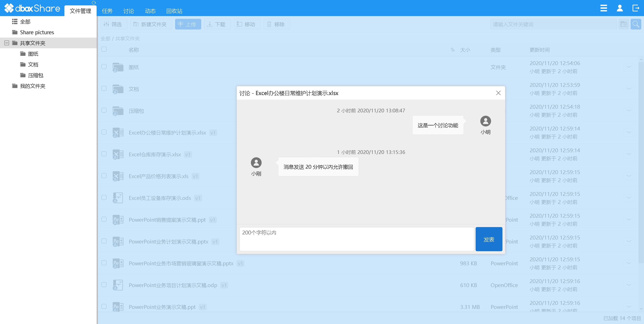The image size is (644, 324).
Task: Open the user profile icon
Action: tap(620, 8)
